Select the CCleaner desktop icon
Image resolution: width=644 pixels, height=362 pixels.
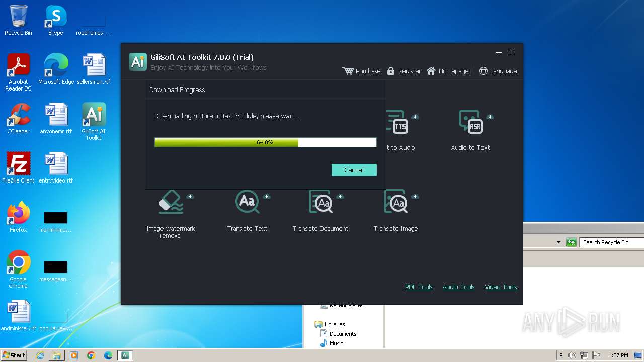[x=18, y=119]
